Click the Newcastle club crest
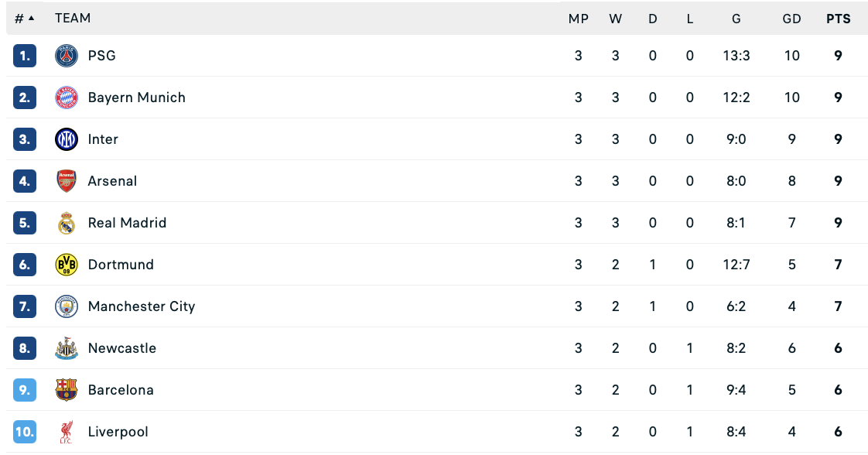This screenshot has height=455, width=868. 67,348
